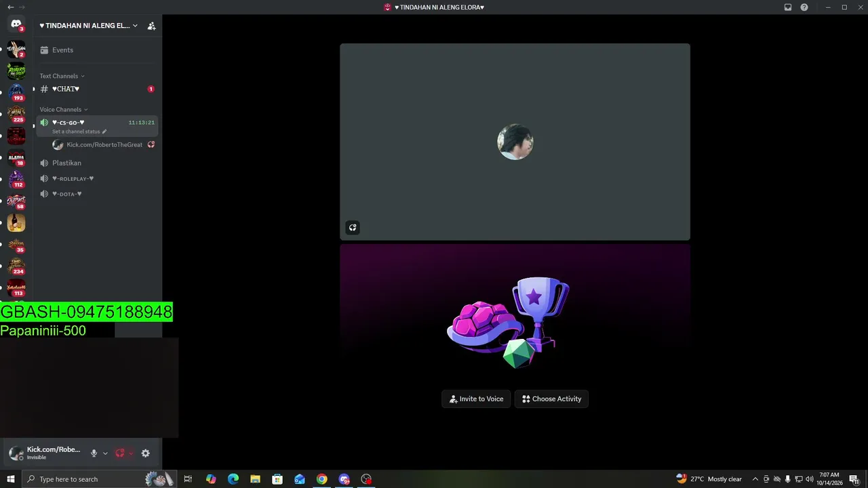Screen dimensions: 868x488
Task: Join the ♥-ROLEPLAY-♥ voice channel
Action: 97,178
